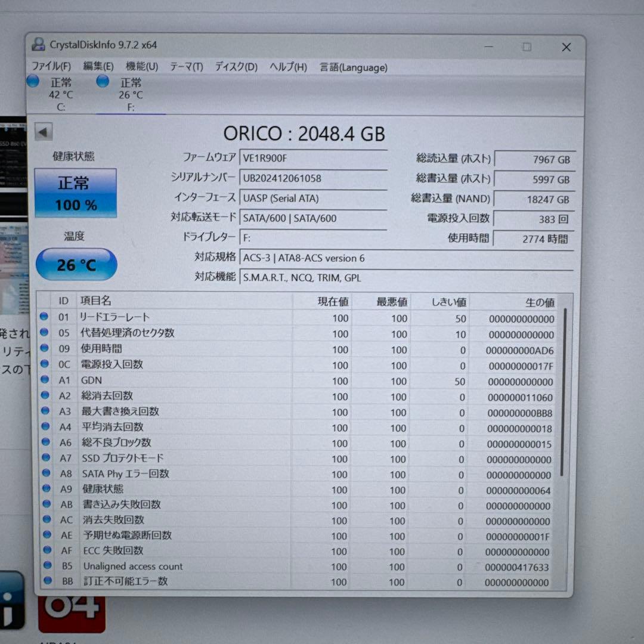Click power on count value 383 回

click(533, 219)
